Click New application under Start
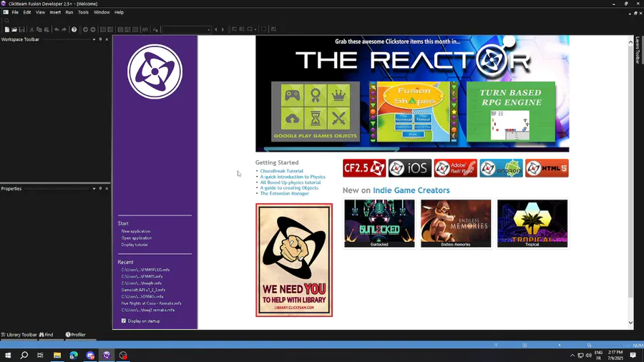Viewport: 644px width, 362px height. pos(135,231)
